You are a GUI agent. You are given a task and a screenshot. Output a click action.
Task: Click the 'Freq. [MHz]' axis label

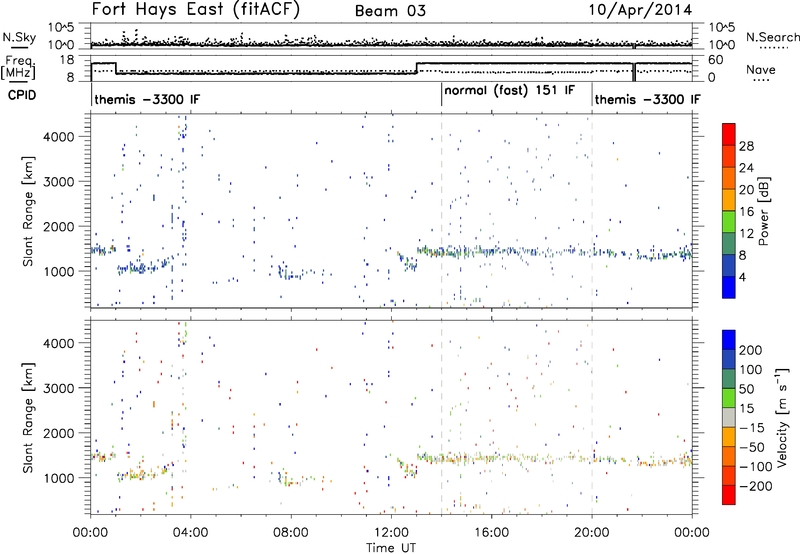18,67
